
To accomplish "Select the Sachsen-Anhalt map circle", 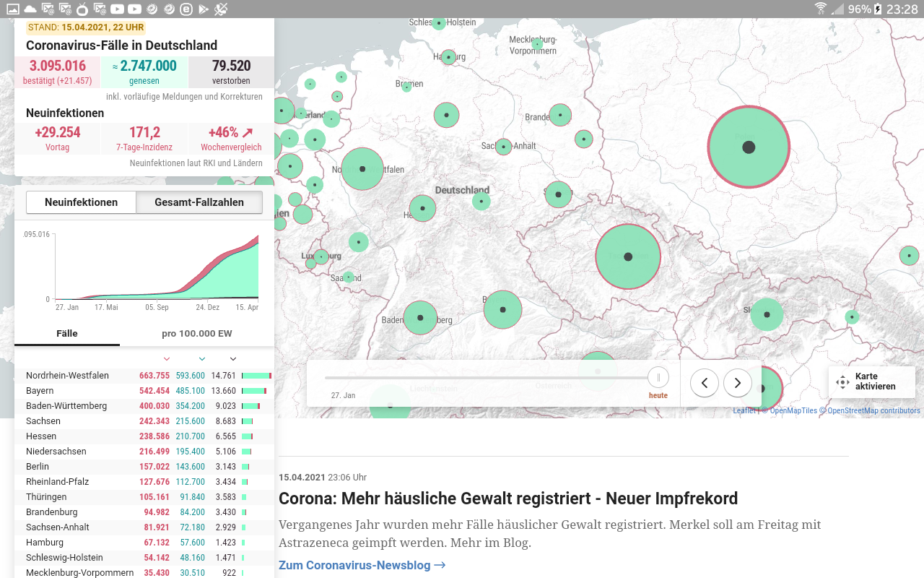I will click(x=503, y=147).
